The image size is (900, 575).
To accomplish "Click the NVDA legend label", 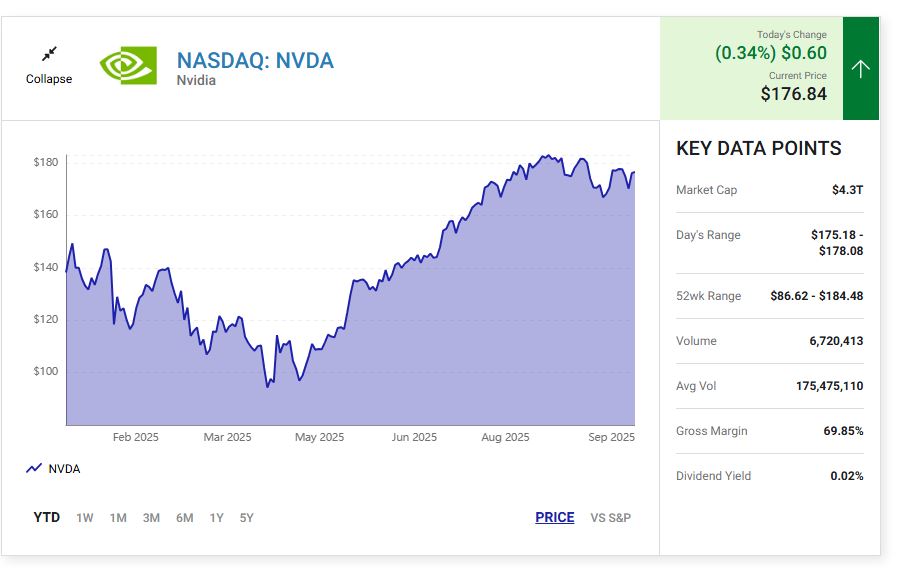I will tap(64, 468).
